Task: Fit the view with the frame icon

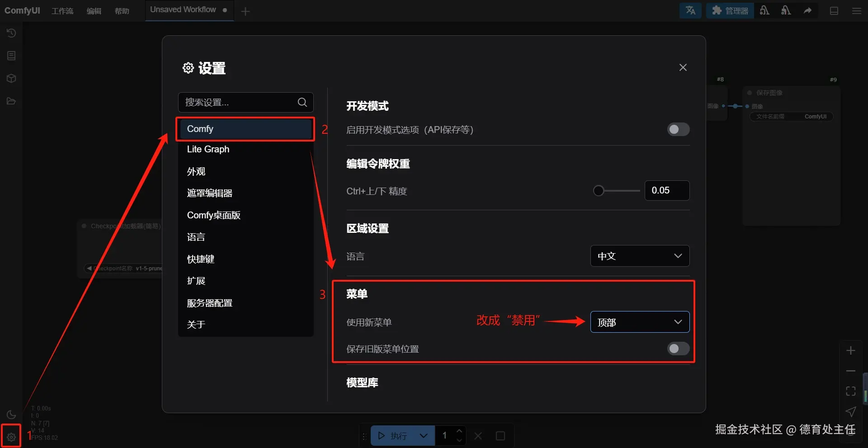Action: pos(851,391)
